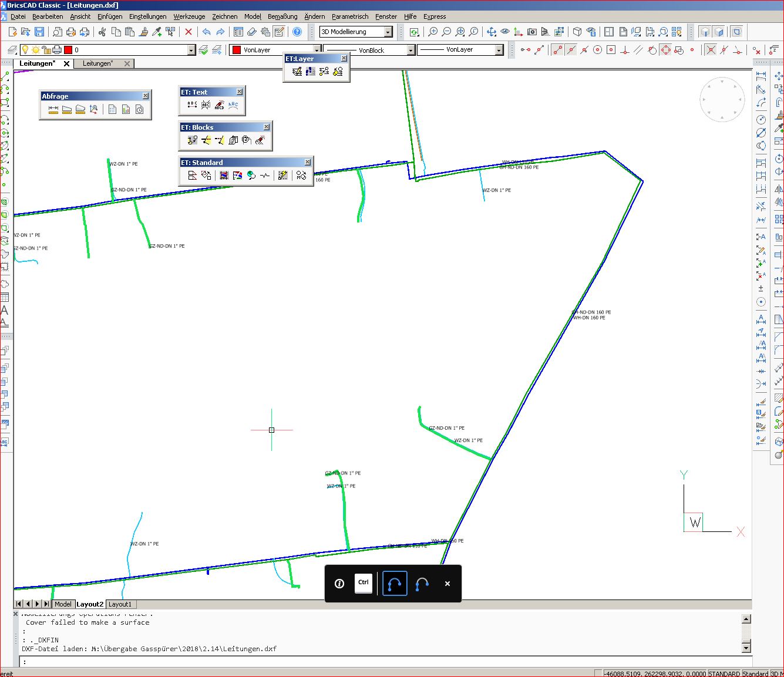Click the Save drawing icon

[39, 32]
